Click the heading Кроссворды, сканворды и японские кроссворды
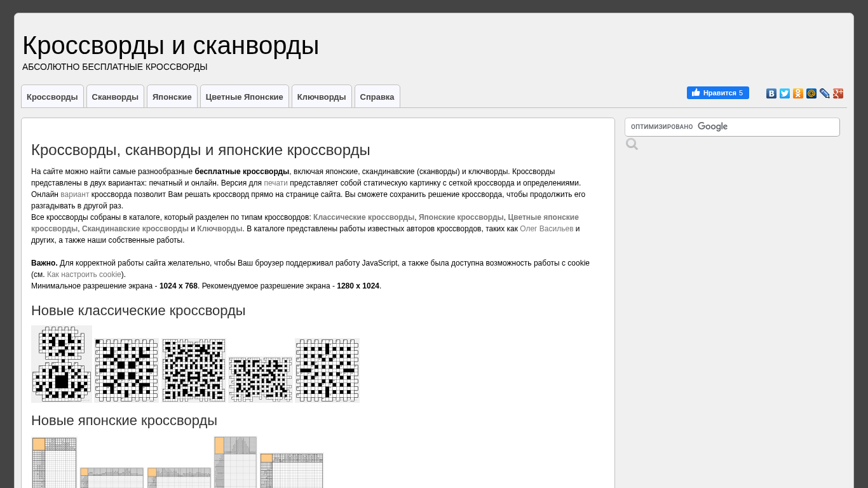Viewport: 868px width, 488px height. point(201,150)
